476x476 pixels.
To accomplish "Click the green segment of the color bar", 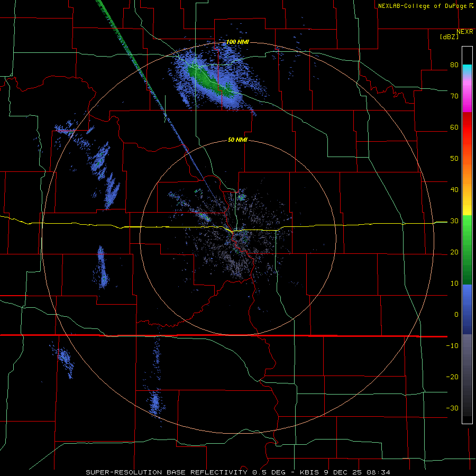I will (467, 250).
